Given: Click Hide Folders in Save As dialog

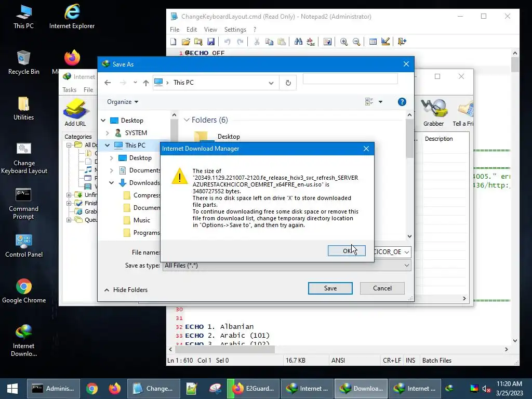Looking at the screenshot, I should (x=126, y=290).
